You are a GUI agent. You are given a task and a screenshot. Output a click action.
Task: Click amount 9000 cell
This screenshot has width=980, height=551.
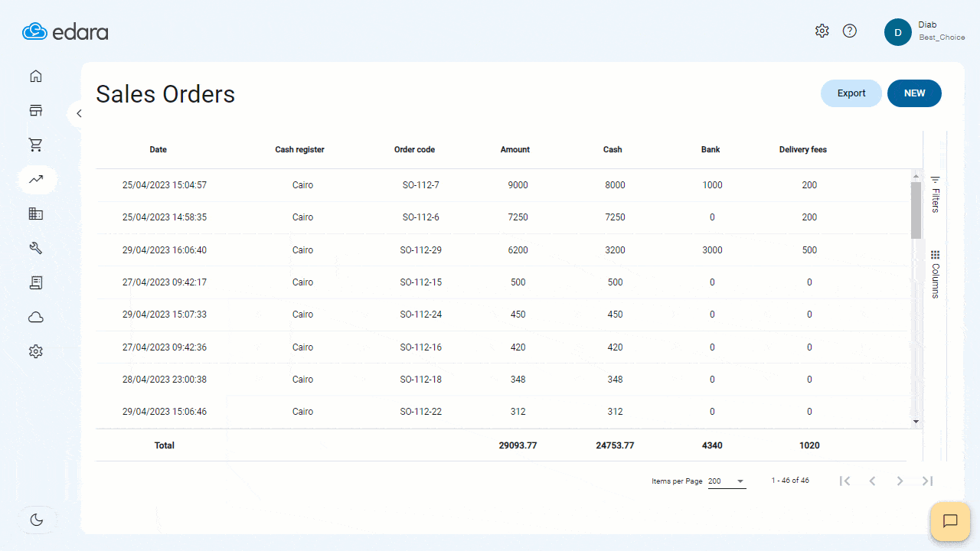point(518,185)
